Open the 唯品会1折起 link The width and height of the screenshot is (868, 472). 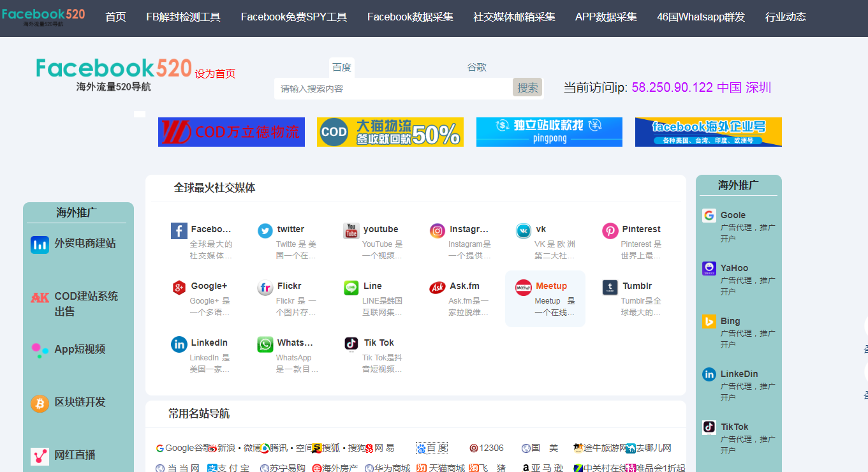point(656,469)
